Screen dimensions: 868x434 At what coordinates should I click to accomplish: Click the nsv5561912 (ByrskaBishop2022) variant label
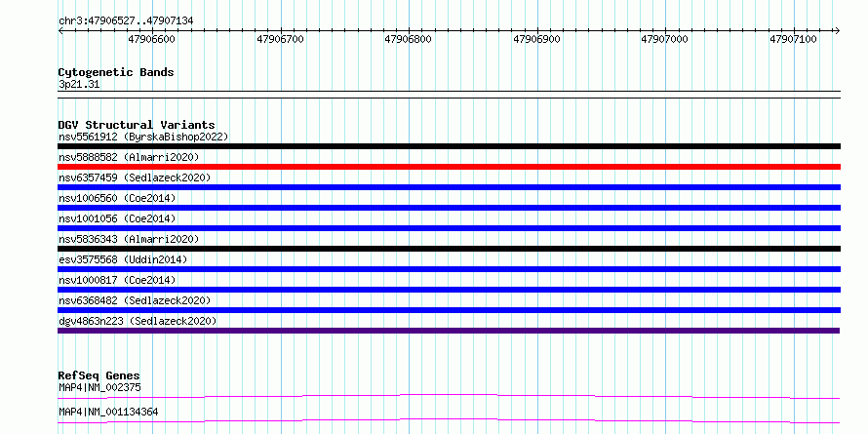point(143,137)
